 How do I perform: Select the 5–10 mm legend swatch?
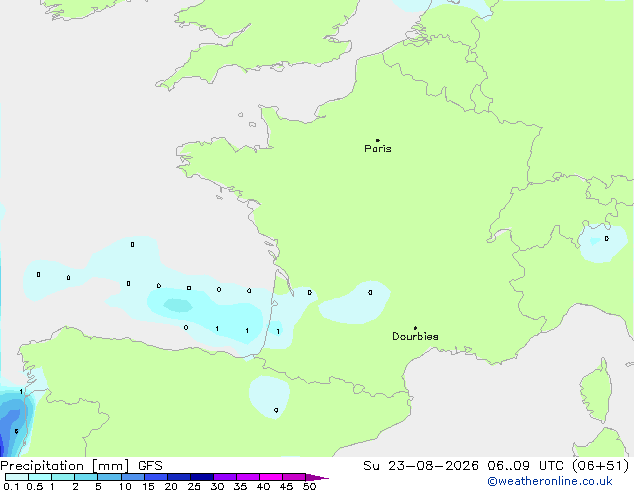(x=109, y=477)
